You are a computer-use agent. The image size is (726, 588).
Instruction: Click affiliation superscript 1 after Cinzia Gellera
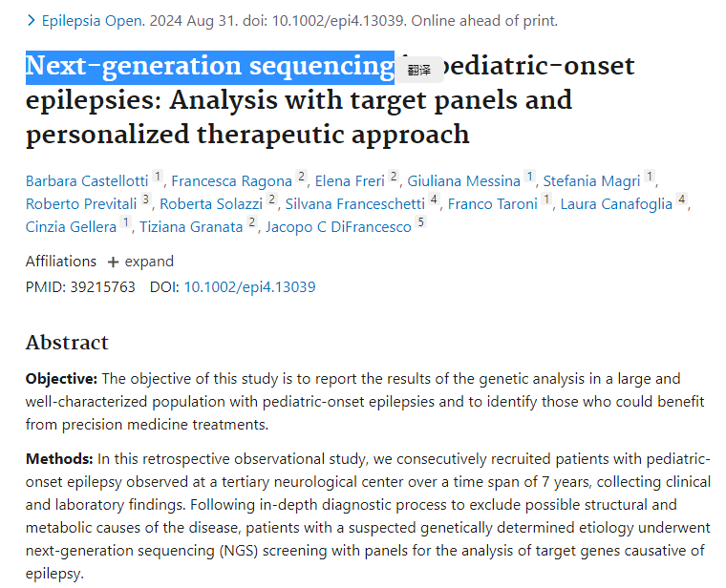[x=126, y=222]
